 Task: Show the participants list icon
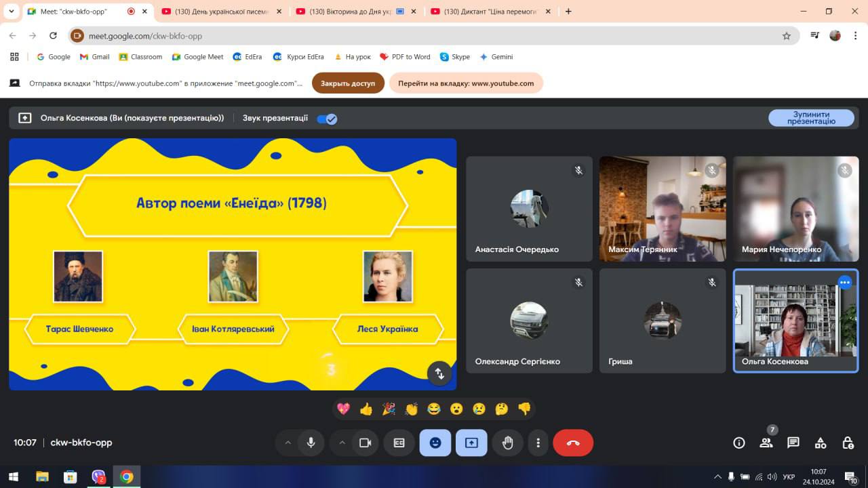point(766,443)
